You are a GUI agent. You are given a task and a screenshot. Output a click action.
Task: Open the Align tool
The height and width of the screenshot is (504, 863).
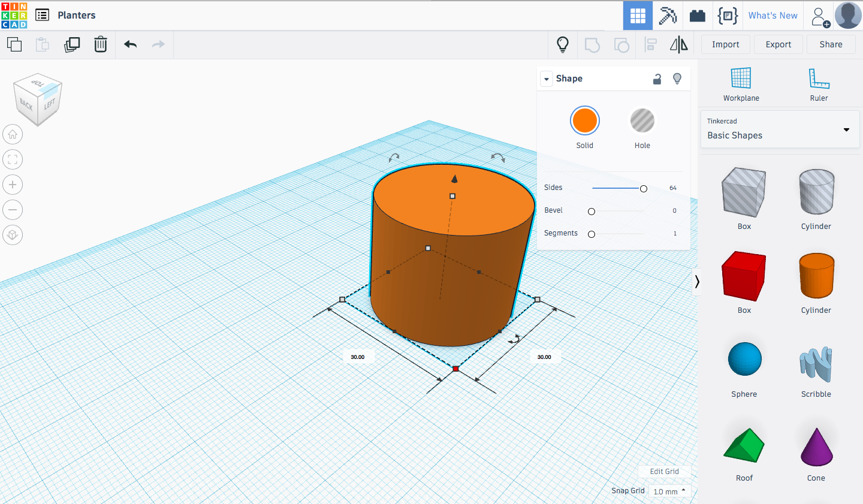pyautogui.click(x=650, y=45)
